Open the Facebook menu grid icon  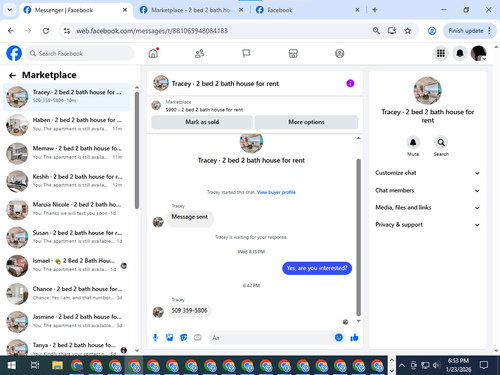pyautogui.click(x=441, y=53)
